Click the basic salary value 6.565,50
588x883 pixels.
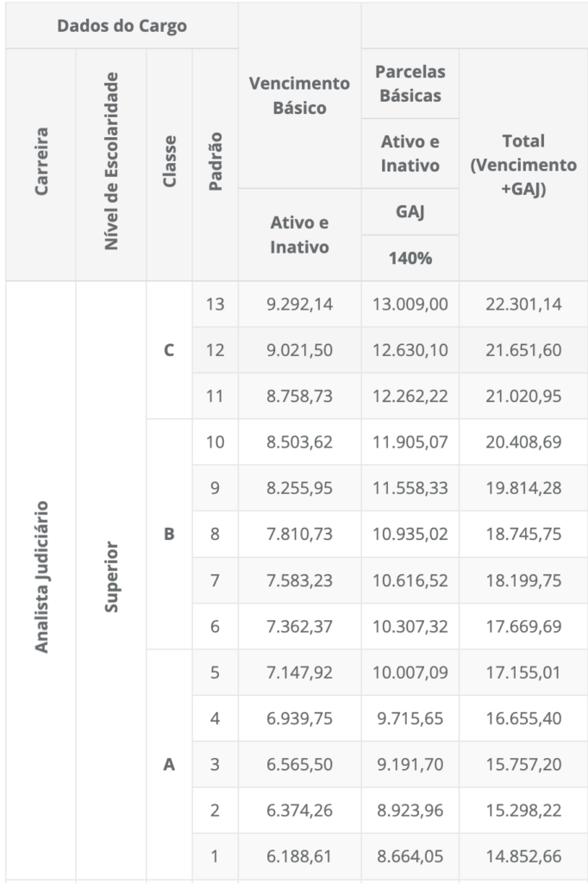click(x=299, y=764)
